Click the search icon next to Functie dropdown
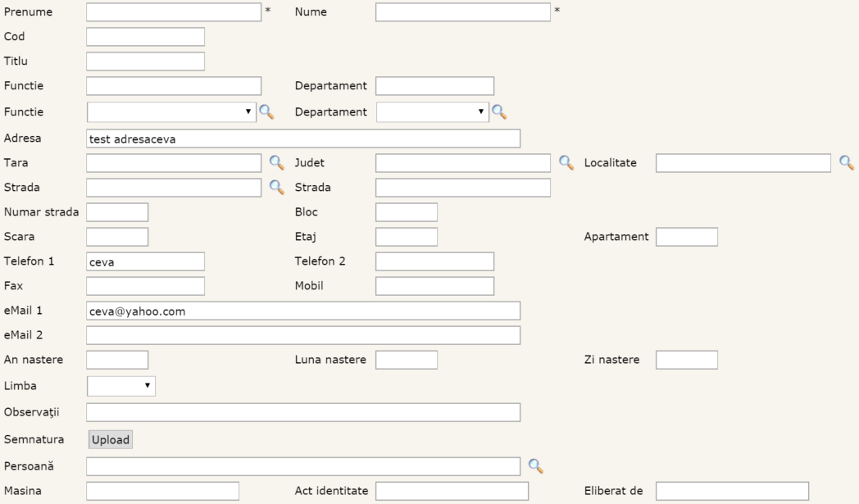859x504 pixels. (x=266, y=112)
